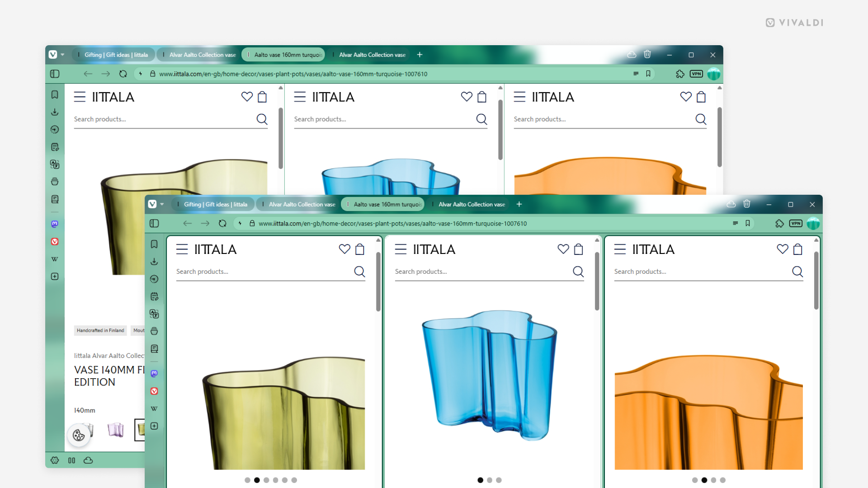Open shopping bag in front window middle tile
This screenshot has width=868, height=488.
[x=578, y=249]
